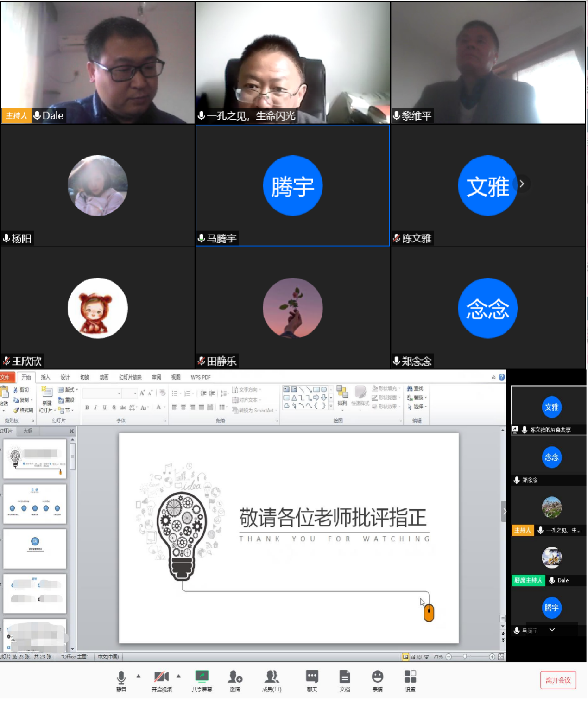Toggle bold formatting in the ribbon
Image resolution: width=588 pixels, height=704 pixels.
[x=87, y=407]
